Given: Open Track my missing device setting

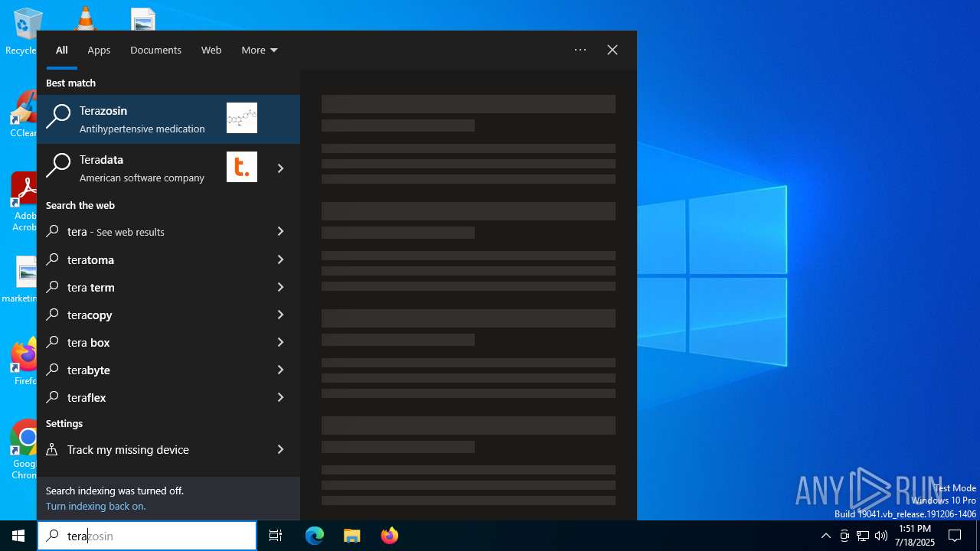Looking at the screenshot, I should [x=149, y=449].
